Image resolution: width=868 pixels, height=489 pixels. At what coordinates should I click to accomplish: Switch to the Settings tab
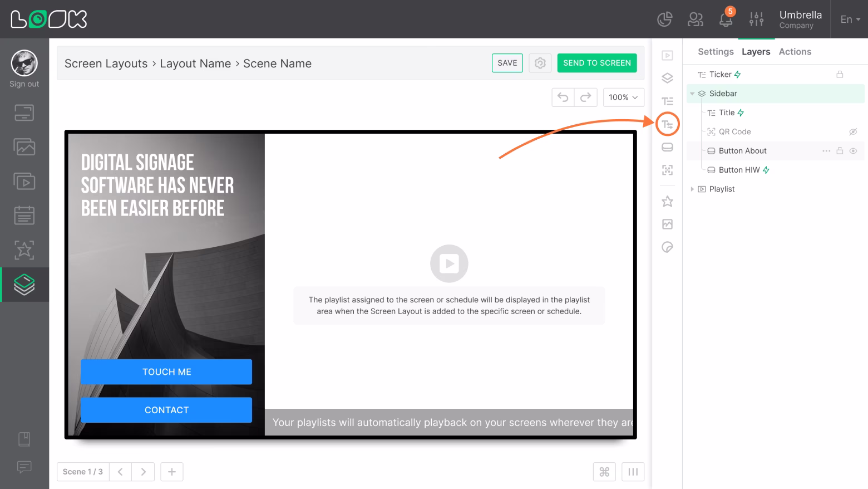click(716, 51)
